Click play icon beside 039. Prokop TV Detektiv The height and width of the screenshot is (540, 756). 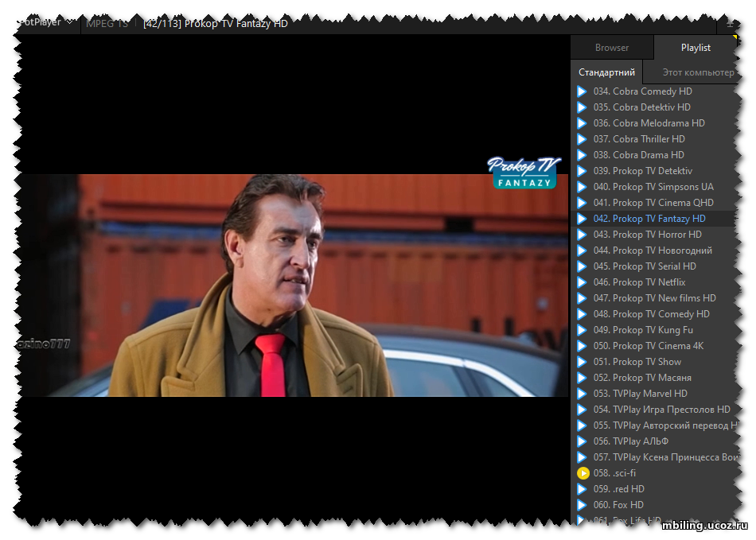(582, 171)
